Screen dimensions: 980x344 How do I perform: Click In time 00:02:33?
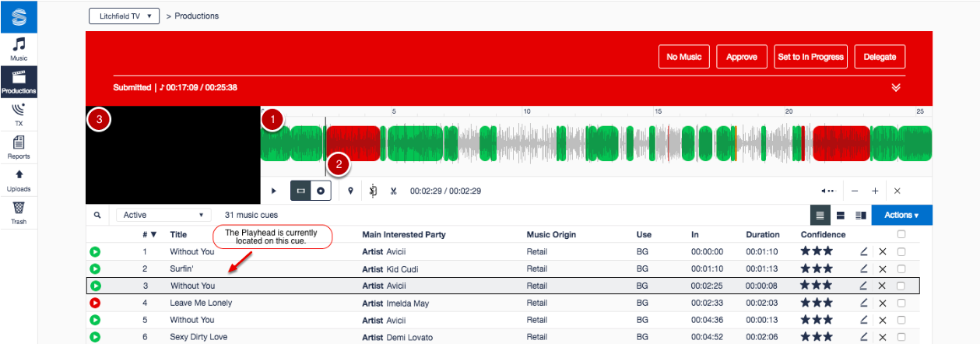707,303
